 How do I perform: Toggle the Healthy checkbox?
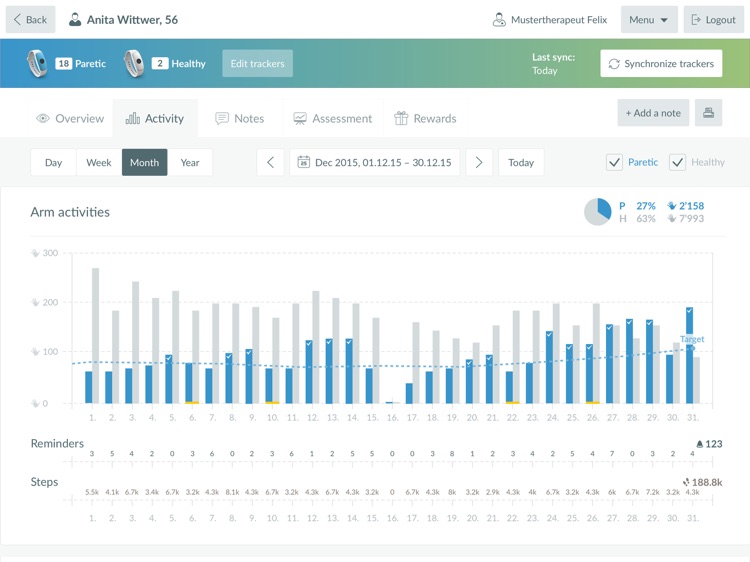pos(677,162)
